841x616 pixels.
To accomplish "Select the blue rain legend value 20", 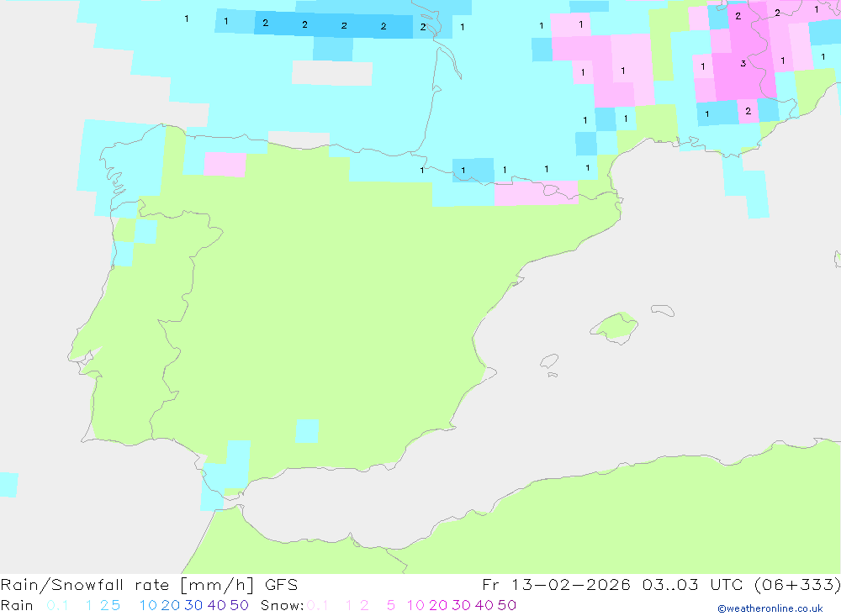I will click(x=171, y=605).
